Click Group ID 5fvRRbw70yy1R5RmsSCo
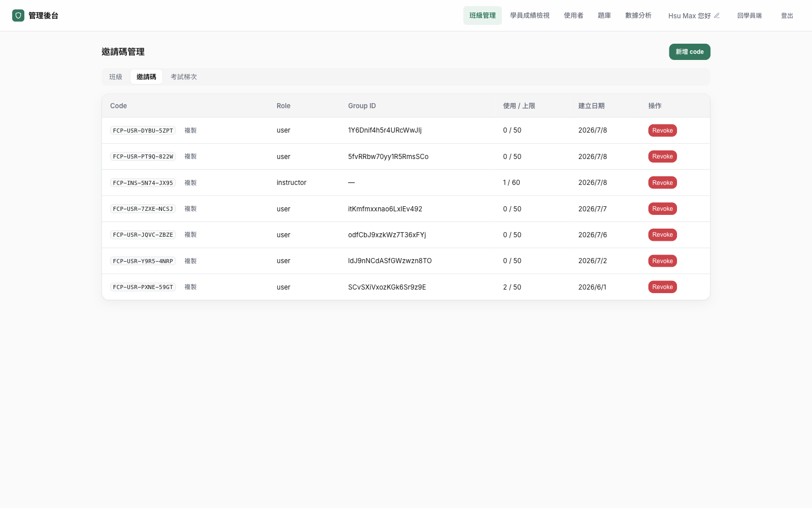This screenshot has width=812, height=508. pyautogui.click(x=388, y=156)
